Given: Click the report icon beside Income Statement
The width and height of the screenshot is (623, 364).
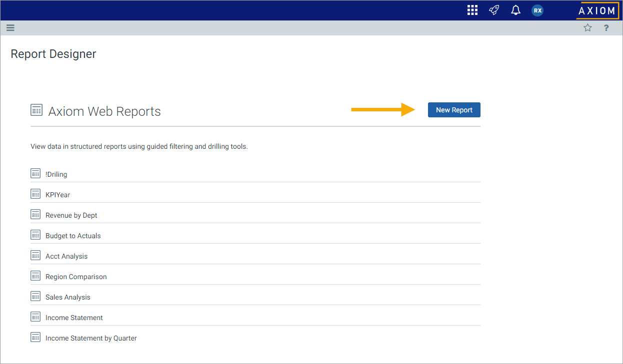Looking at the screenshot, I should 35,317.
